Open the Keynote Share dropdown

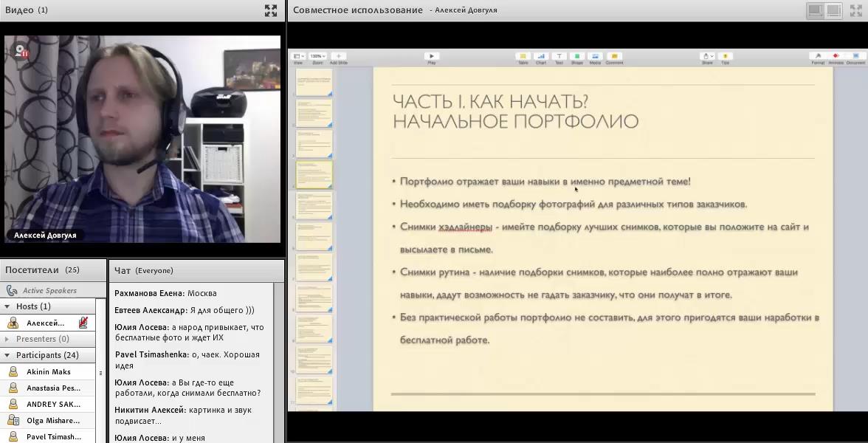coord(707,56)
